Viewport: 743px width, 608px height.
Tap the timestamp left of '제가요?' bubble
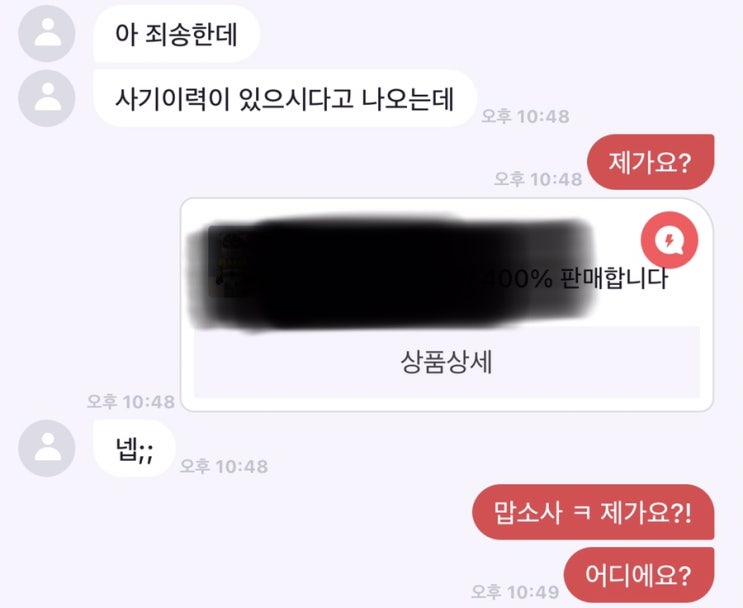(538, 179)
